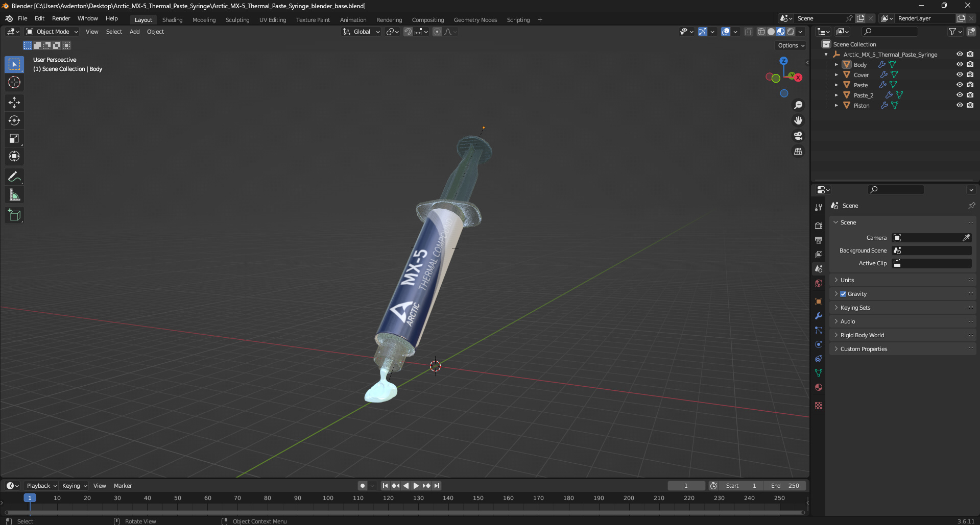Open the Modifiers properties tab
The height and width of the screenshot is (525, 980).
click(819, 316)
